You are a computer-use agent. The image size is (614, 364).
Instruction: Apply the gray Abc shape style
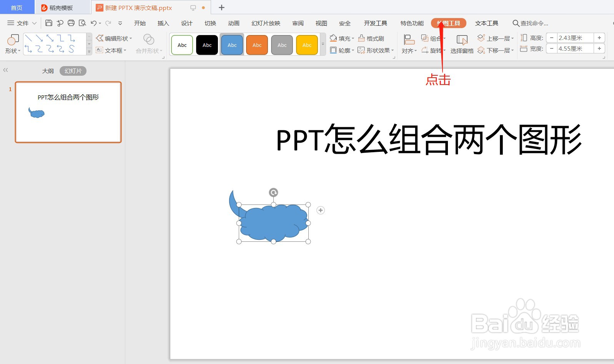(282, 45)
